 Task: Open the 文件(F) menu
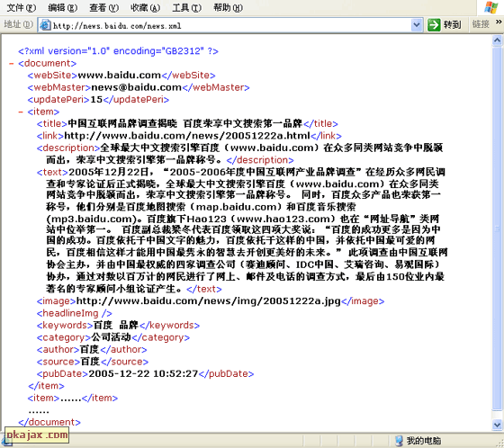22,7
